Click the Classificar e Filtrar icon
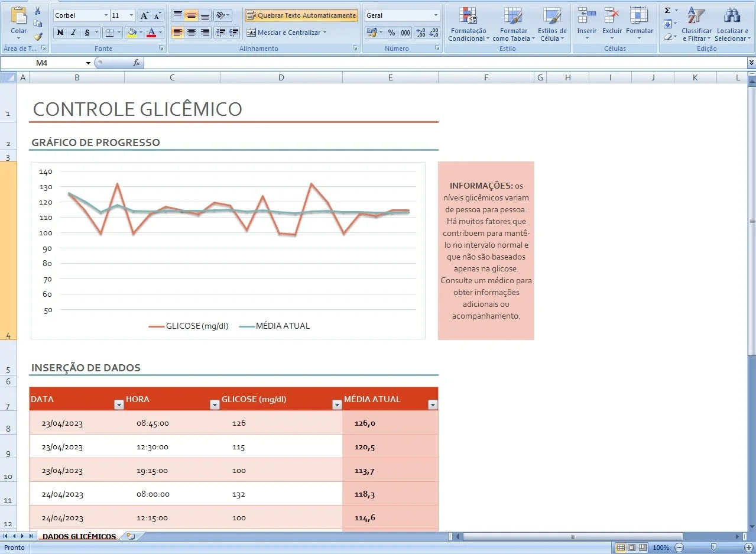 pyautogui.click(x=696, y=24)
